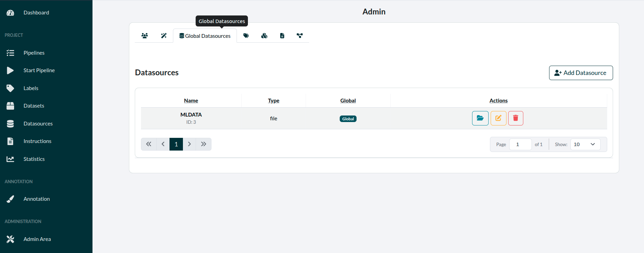644x253 pixels.
Task: Jump to first page double chevron
Action: coord(149,144)
